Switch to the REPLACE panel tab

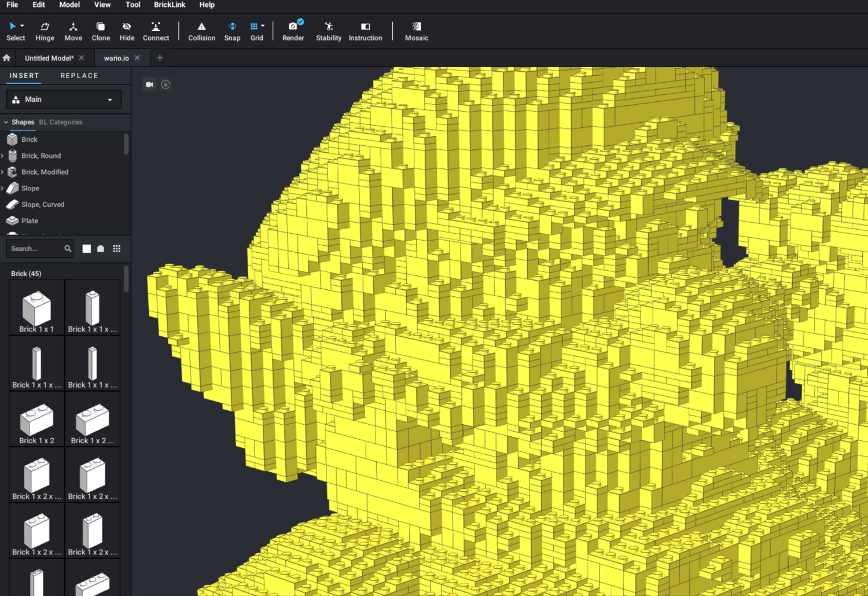click(x=79, y=76)
